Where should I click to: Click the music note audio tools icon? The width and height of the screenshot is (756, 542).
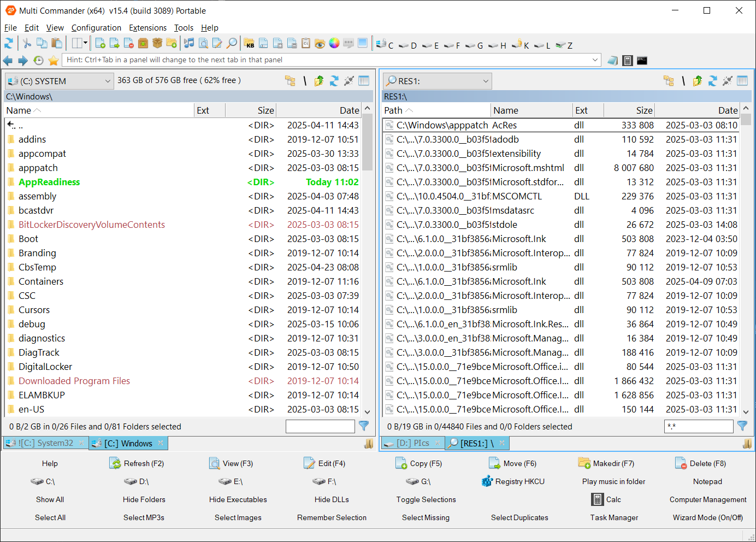(189, 43)
